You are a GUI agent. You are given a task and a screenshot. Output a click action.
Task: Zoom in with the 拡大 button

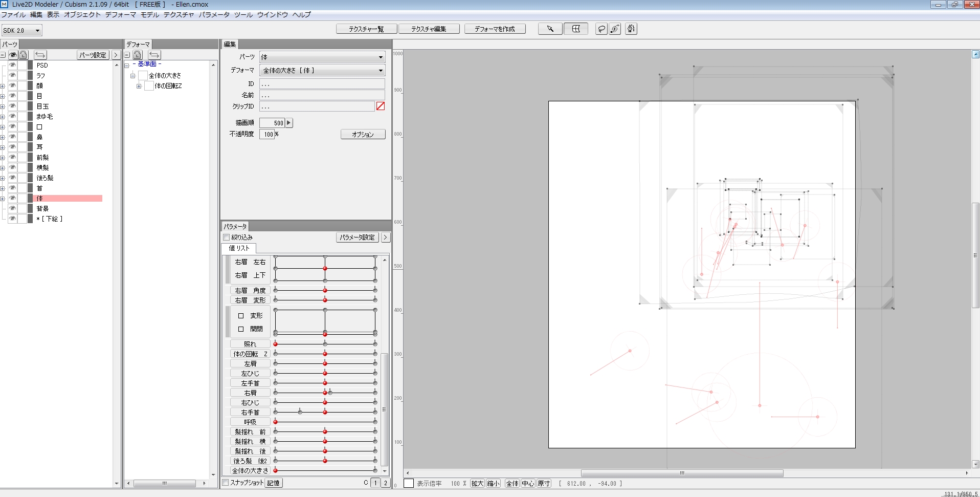[x=477, y=483]
